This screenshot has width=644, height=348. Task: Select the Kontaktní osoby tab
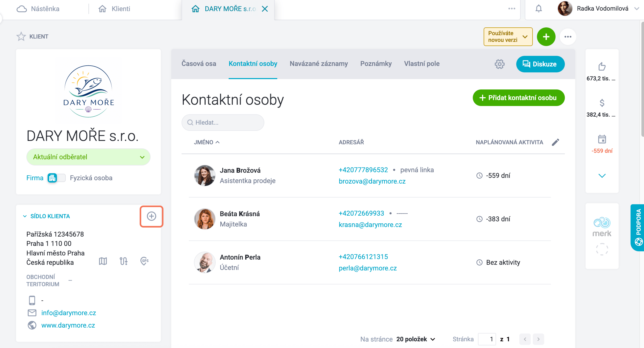(253, 64)
